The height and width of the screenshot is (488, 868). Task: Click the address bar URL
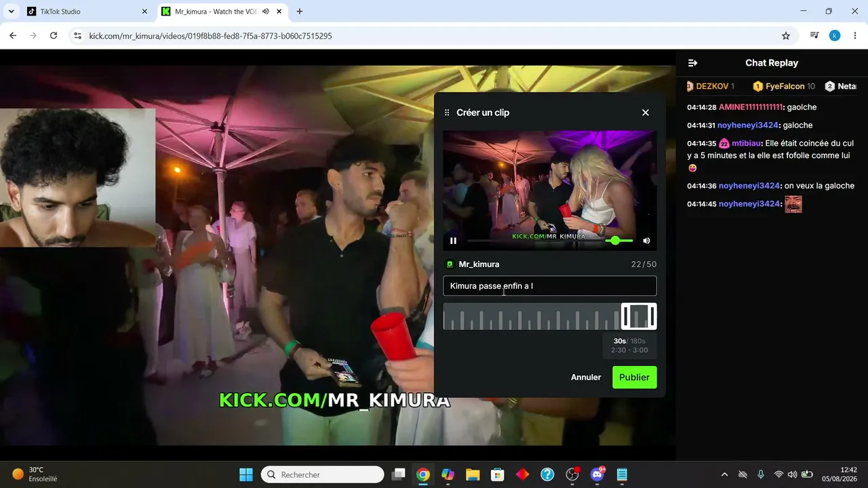tap(211, 36)
